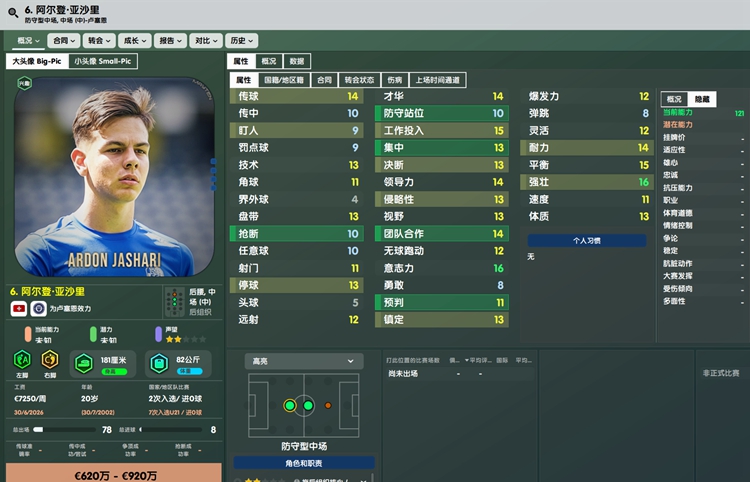Expand the 转会 dropdown menu
Image resolution: width=750 pixels, height=482 pixels.
click(x=99, y=41)
